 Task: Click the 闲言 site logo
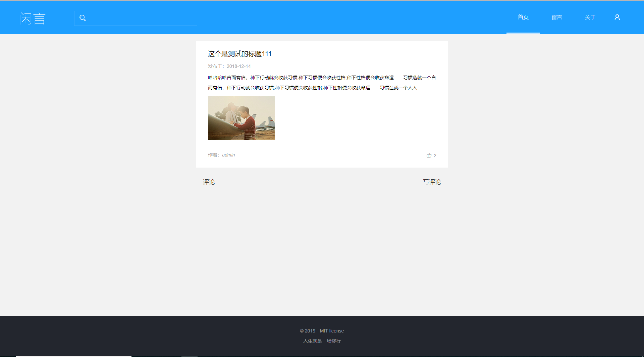point(32,18)
